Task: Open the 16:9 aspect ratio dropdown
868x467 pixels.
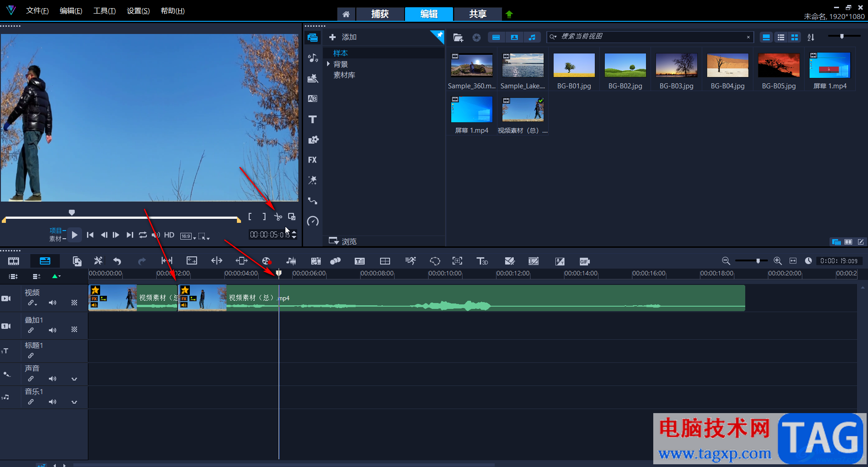Action: coord(188,236)
